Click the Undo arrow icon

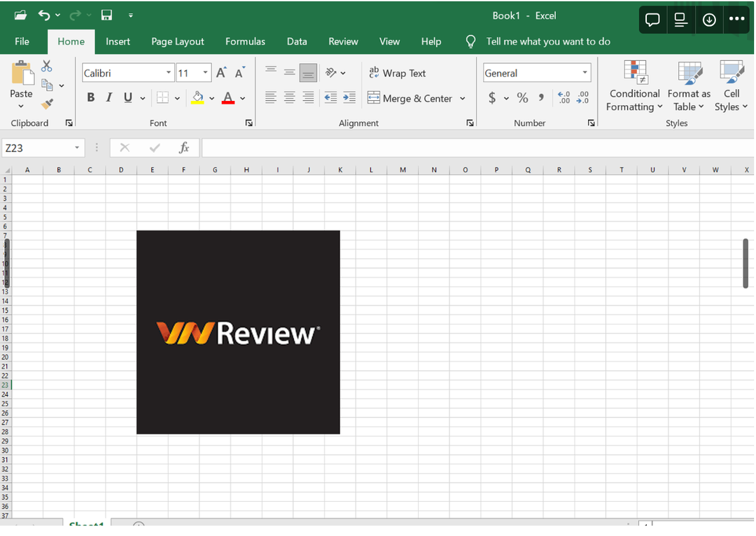pos(44,15)
